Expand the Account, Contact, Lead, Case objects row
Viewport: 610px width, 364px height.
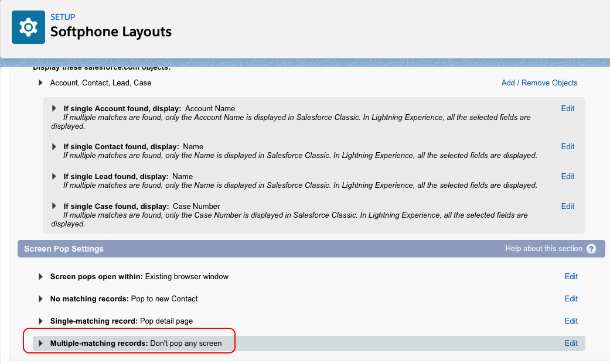click(x=40, y=83)
